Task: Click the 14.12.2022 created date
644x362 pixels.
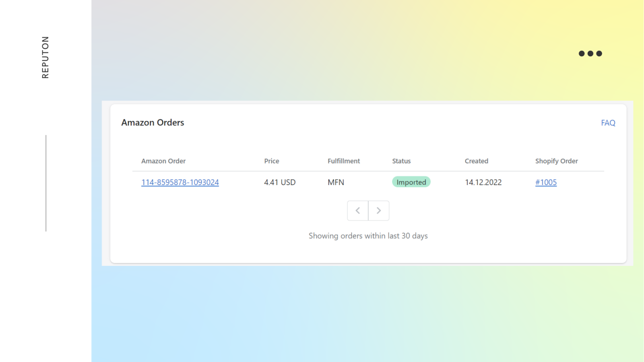Action: pos(483,182)
